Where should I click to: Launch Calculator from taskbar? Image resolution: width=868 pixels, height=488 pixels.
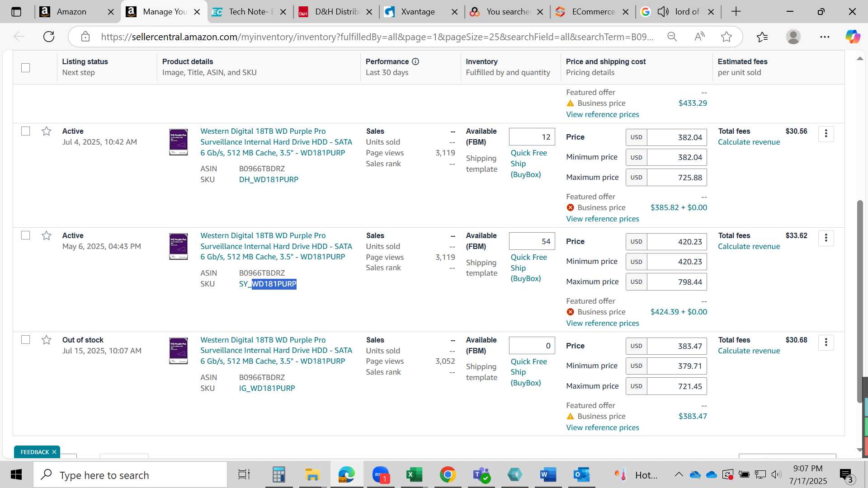click(278, 475)
